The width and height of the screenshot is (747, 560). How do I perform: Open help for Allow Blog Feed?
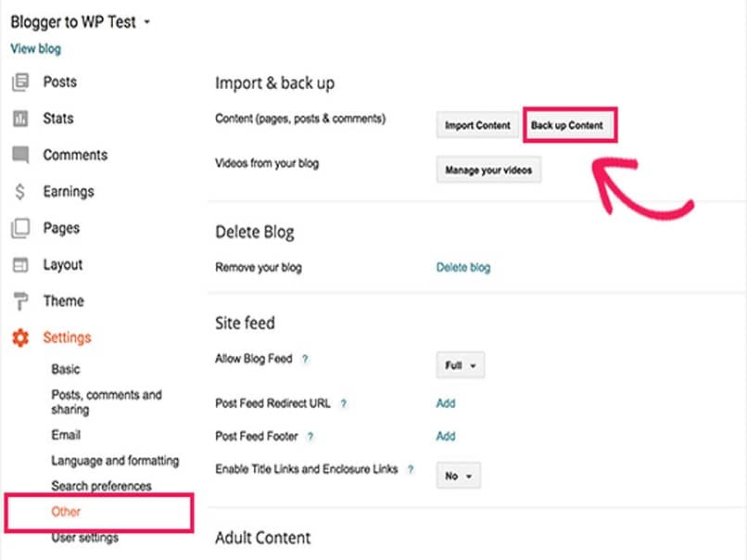(x=305, y=359)
